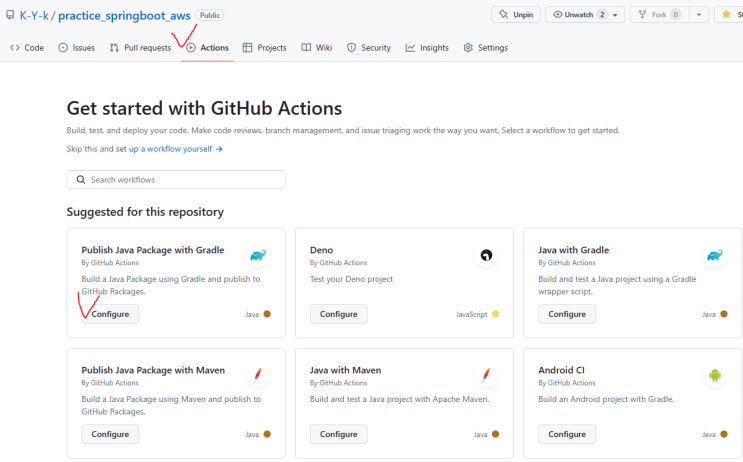The width and height of the screenshot is (743, 462).
Task: Click the Java with Maven card title
Action: (x=345, y=370)
